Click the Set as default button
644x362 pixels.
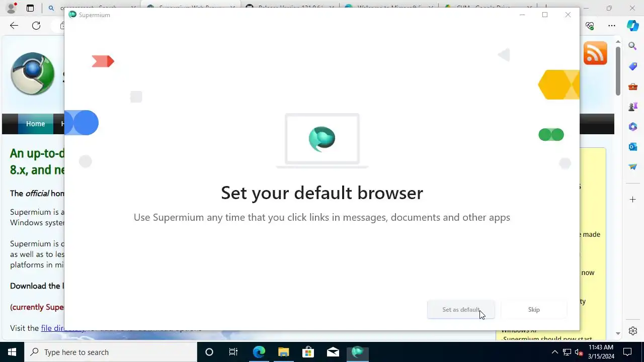[x=461, y=310]
